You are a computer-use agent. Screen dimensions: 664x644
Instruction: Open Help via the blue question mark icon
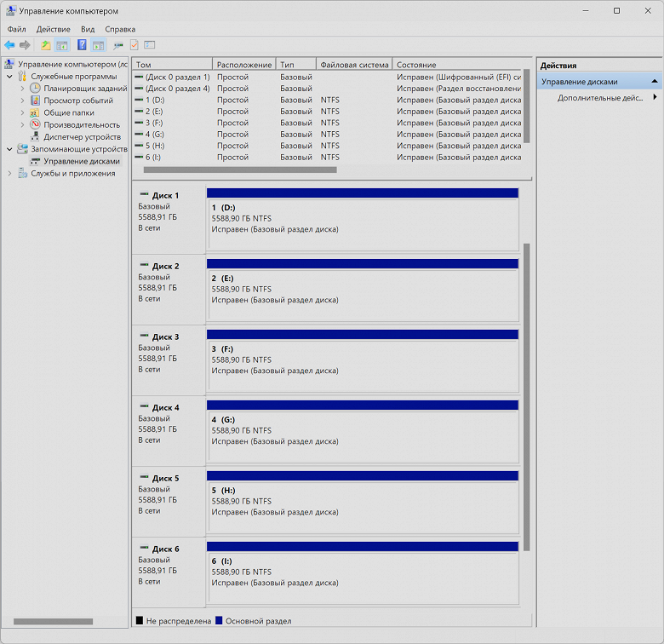(x=83, y=45)
